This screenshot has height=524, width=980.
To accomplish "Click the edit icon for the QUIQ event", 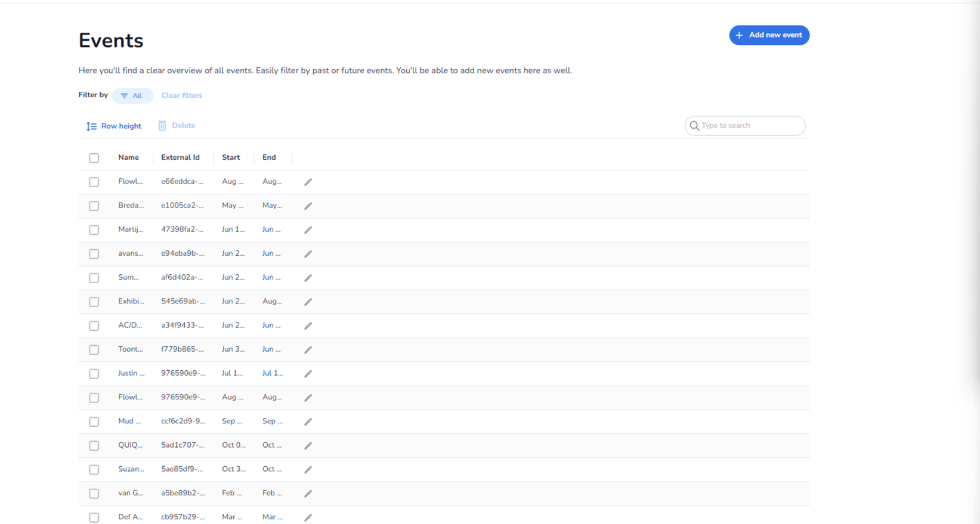I will [x=308, y=446].
